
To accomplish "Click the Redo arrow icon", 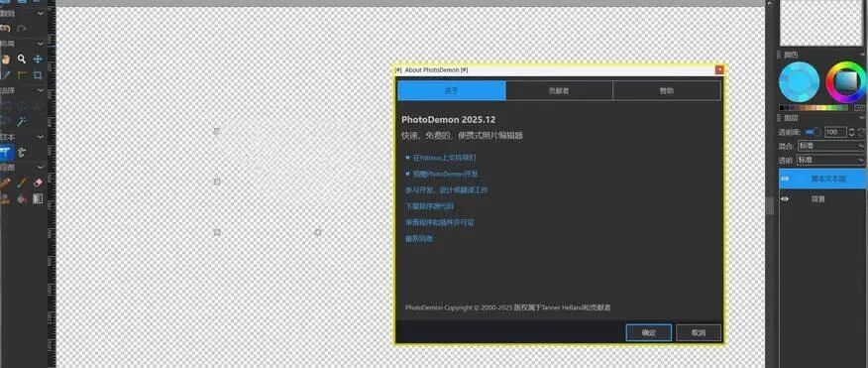I will click(22, 28).
